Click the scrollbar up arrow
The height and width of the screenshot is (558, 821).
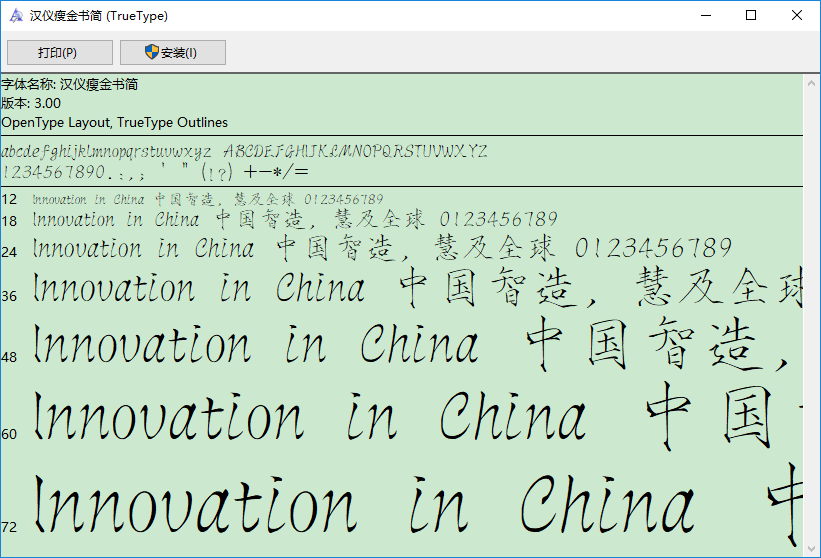[x=812, y=83]
